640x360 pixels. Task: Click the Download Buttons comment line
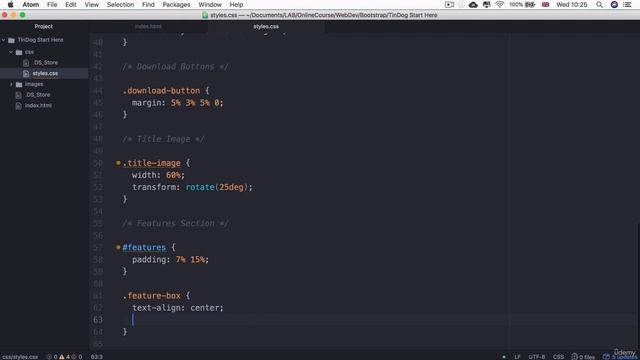[x=176, y=67]
